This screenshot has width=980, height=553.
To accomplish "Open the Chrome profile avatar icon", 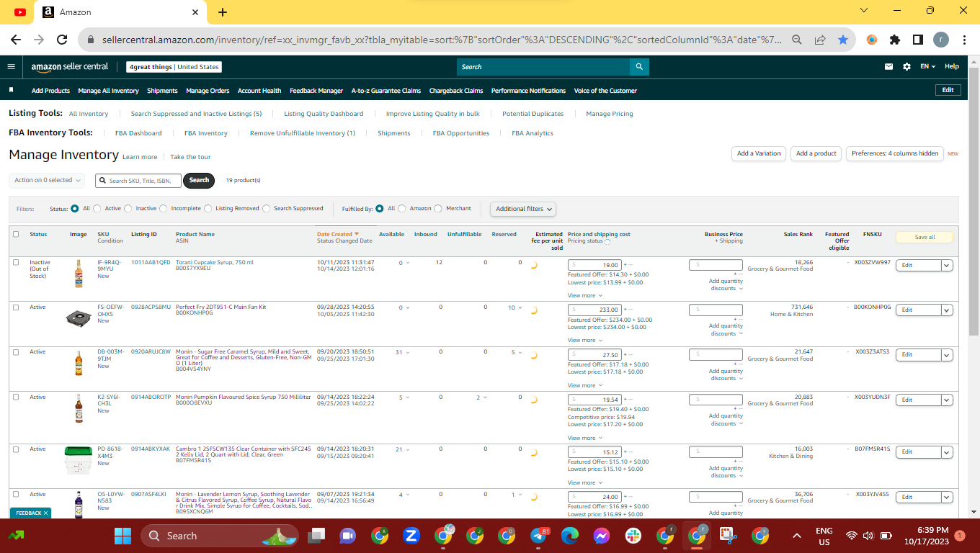I will click(x=941, y=40).
